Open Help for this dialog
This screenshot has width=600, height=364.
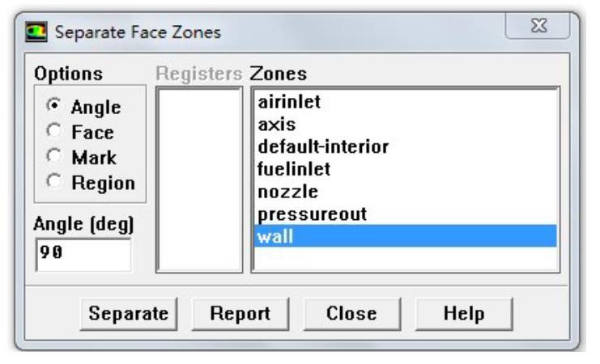coord(464,313)
